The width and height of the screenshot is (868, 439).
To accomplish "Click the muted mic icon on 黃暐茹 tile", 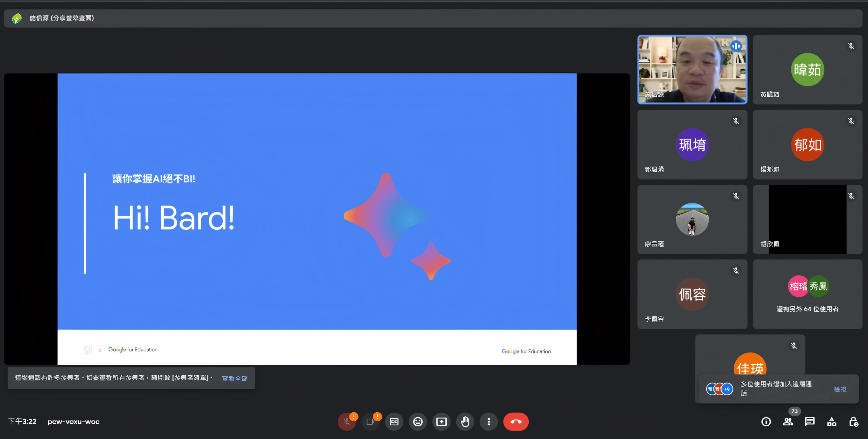I will [851, 46].
